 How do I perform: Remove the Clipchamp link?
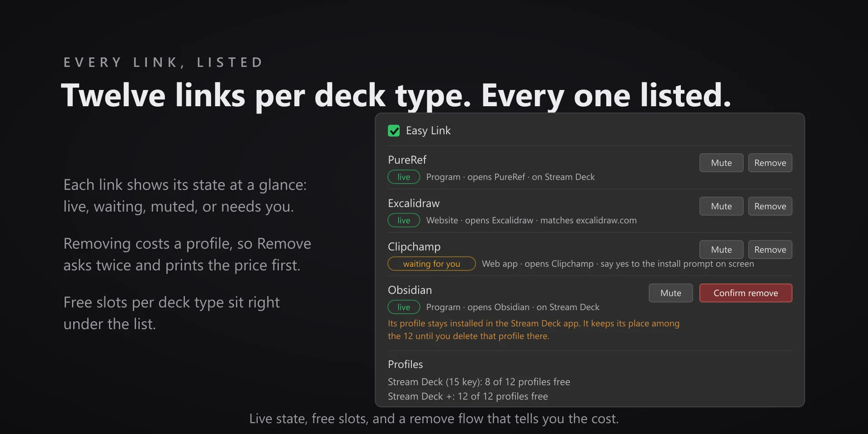coord(770,250)
